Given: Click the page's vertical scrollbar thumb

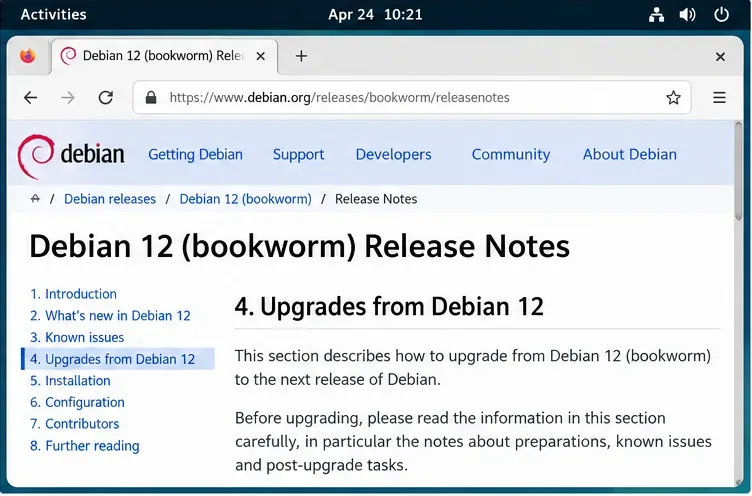Looking at the screenshot, I should [x=739, y=170].
